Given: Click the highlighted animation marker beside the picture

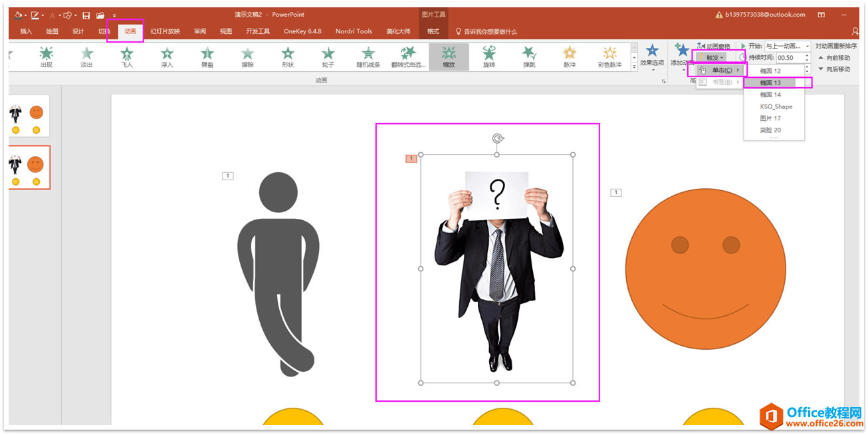Looking at the screenshot, I should (411, 158).
